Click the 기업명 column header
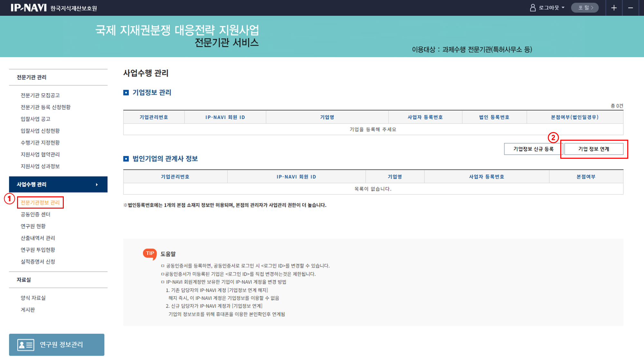This screenshot has width=644, height=357. (x=327, y=117)
